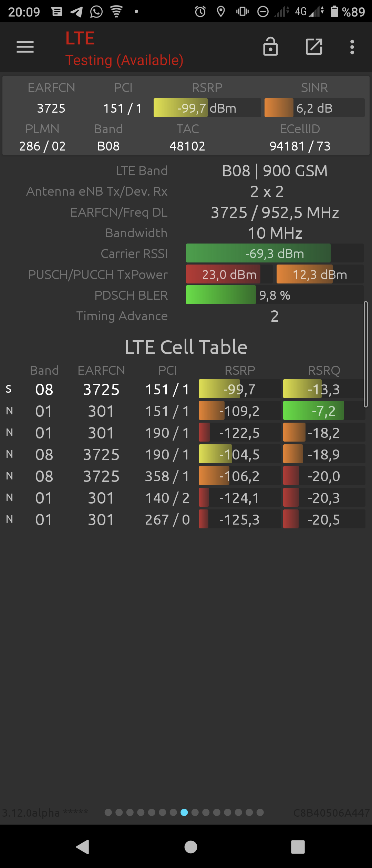
Task: Select the first page indicator dot
Action: [x=108, y=813]
